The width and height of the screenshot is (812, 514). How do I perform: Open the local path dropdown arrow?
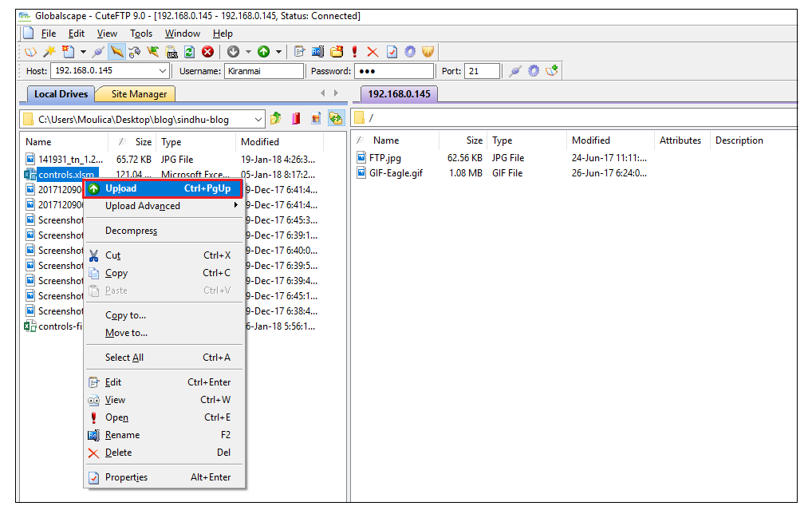click(x=258, y=119)
